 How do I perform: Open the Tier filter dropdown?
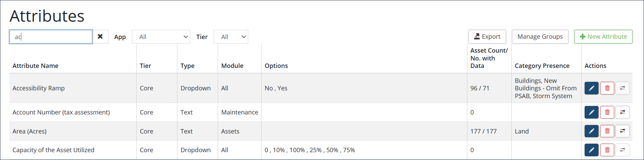coord(231,37)
